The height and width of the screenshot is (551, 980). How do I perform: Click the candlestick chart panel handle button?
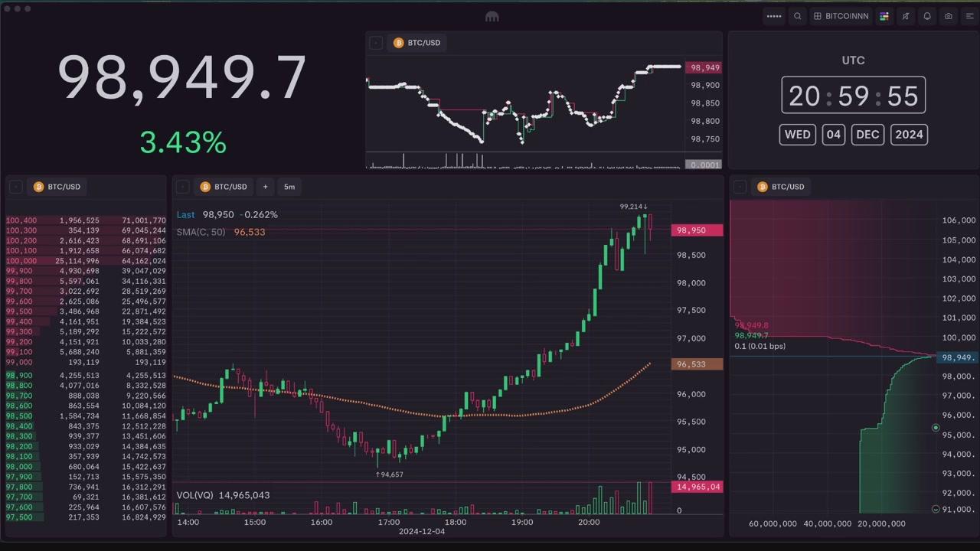(182, 187)
